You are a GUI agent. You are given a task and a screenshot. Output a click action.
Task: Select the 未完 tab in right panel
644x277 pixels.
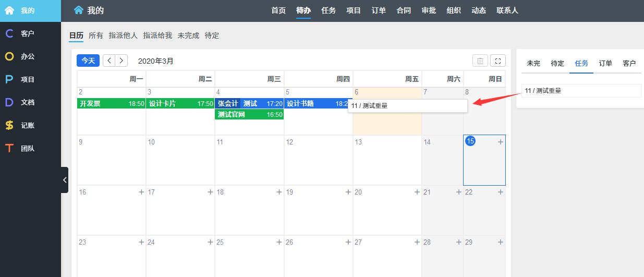pyautogui.click(x=533, y=63)
